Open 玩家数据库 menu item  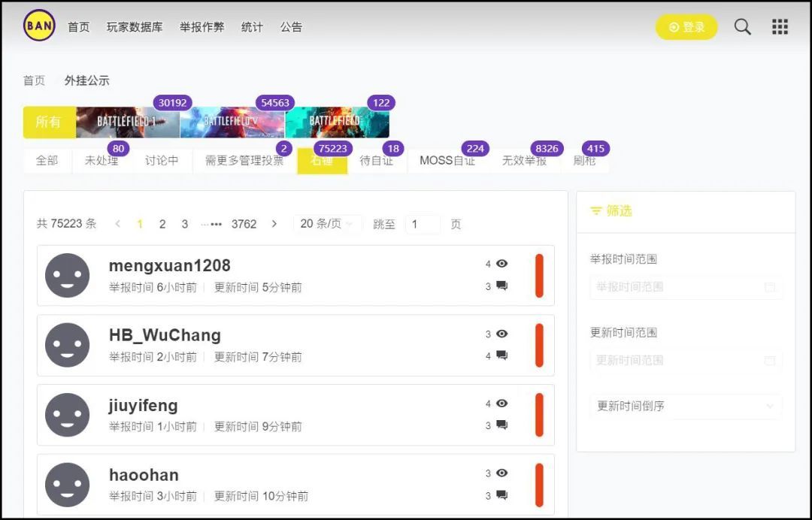coord(135,27)
